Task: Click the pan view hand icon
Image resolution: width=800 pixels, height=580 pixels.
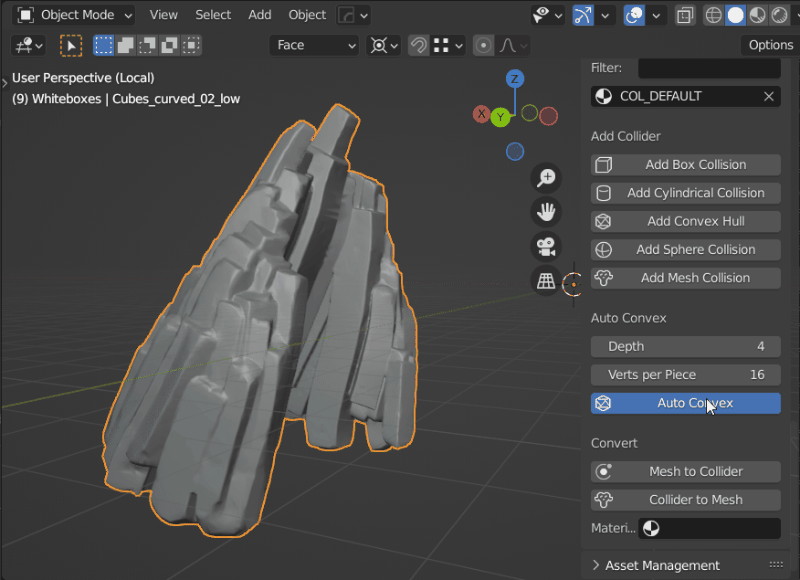Action: pyautogui.click(x=547, y=212)
